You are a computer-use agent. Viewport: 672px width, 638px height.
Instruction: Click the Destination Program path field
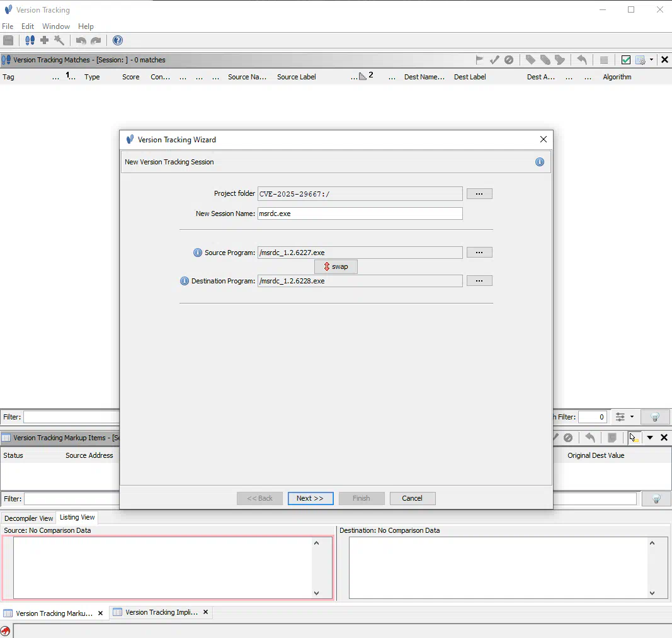coord(360,281)
